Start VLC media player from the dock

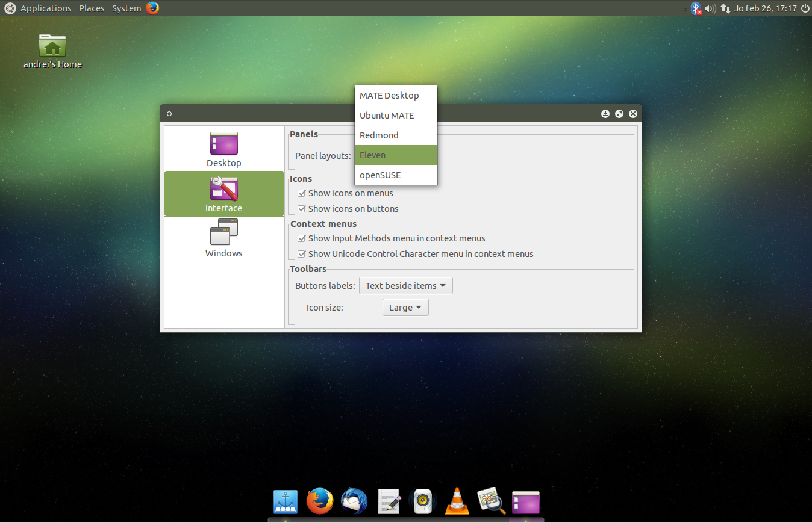[x=457, y=501]
